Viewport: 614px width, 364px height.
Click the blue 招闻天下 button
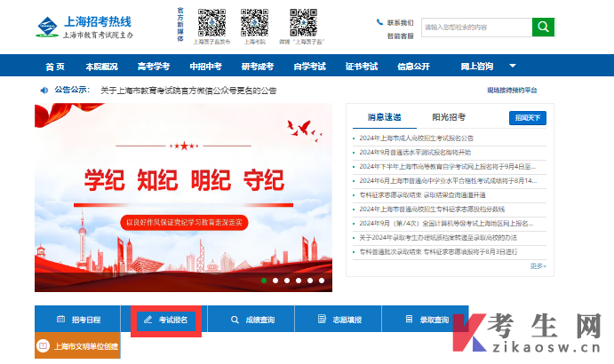528,118
